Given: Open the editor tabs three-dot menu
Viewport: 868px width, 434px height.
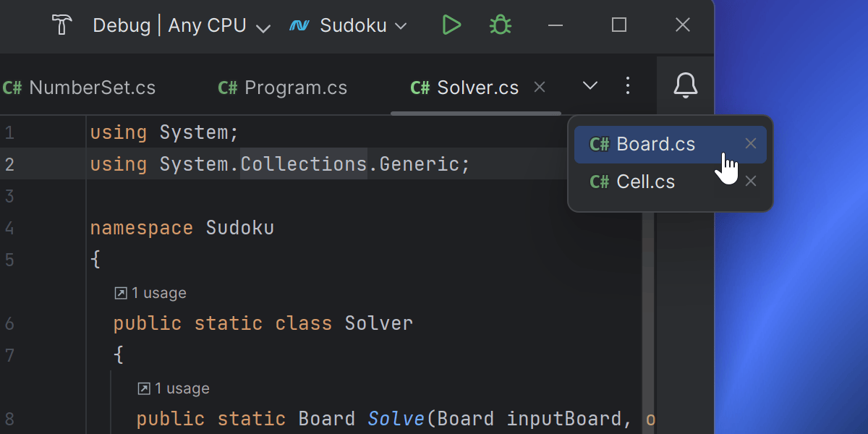Looking at the screenshot, I should pos(628,86).
